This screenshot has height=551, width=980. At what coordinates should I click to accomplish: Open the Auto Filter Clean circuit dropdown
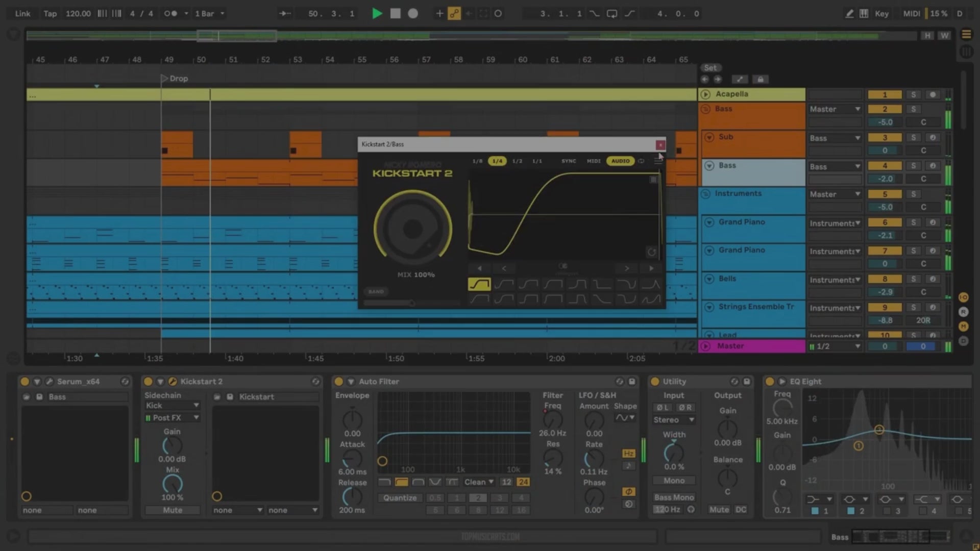point(479,482)
